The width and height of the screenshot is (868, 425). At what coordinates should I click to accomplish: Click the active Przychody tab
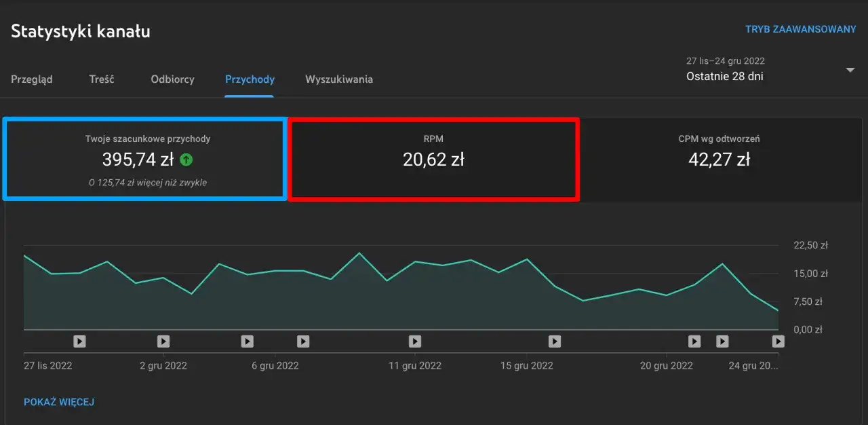[x=250, y=79]
